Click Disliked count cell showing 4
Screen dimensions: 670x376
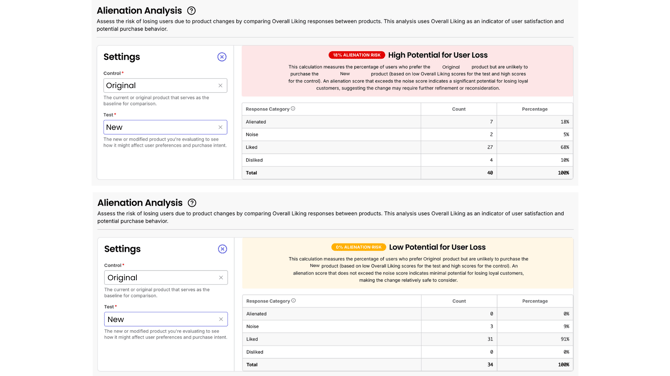(x=458, y=160)
